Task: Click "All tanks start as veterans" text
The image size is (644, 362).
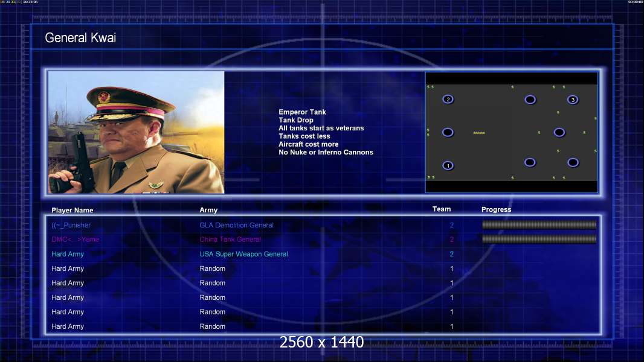Action: 321,128
